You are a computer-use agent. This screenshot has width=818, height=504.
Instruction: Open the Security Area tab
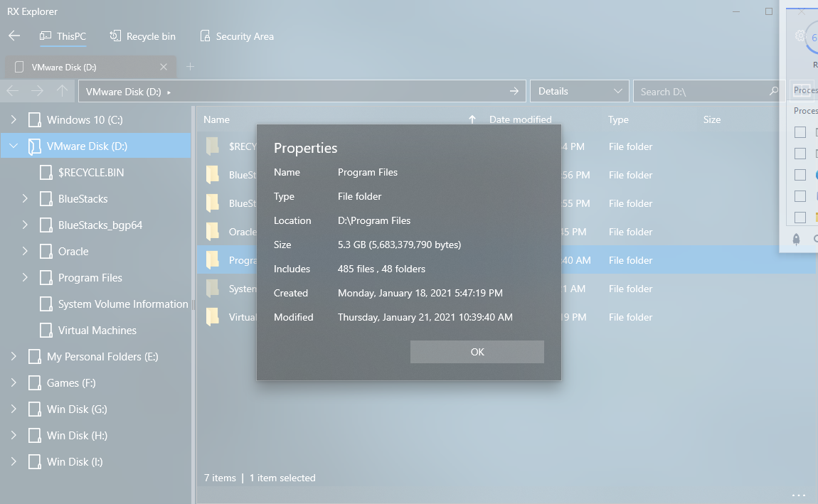pos(237,36)
